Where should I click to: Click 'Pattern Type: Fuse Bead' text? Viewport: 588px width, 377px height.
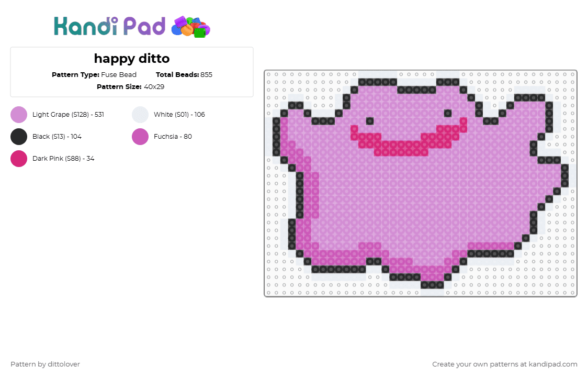[94, 75]
